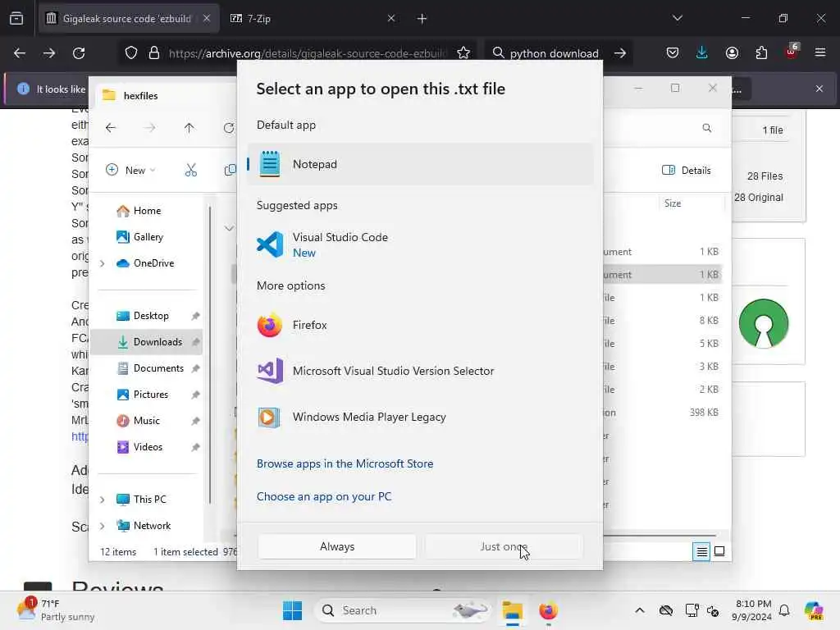Click Choose an app on your PC
Image resolution: width=840 pixels, height=630 pixels.
(323, 496)
